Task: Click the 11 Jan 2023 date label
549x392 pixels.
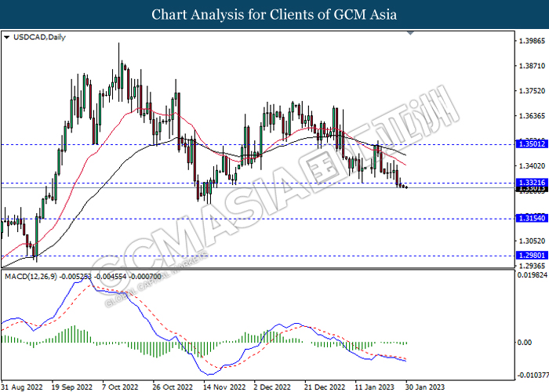Action: (375, 387)
